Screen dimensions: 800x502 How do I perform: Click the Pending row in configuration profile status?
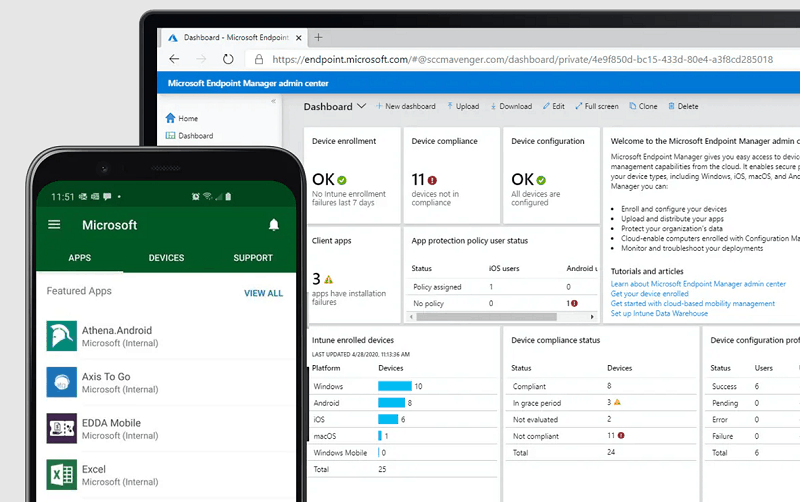pos(753,403)
